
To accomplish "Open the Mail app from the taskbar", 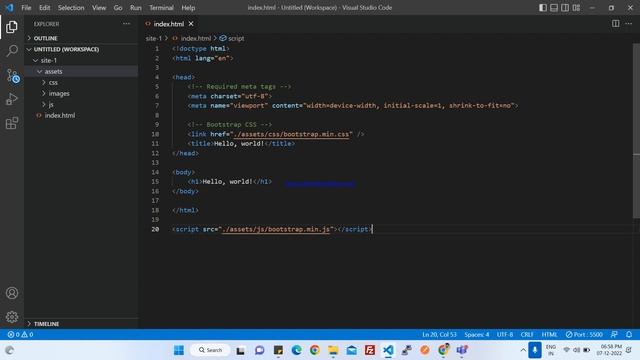I will (x=351, y=350).
